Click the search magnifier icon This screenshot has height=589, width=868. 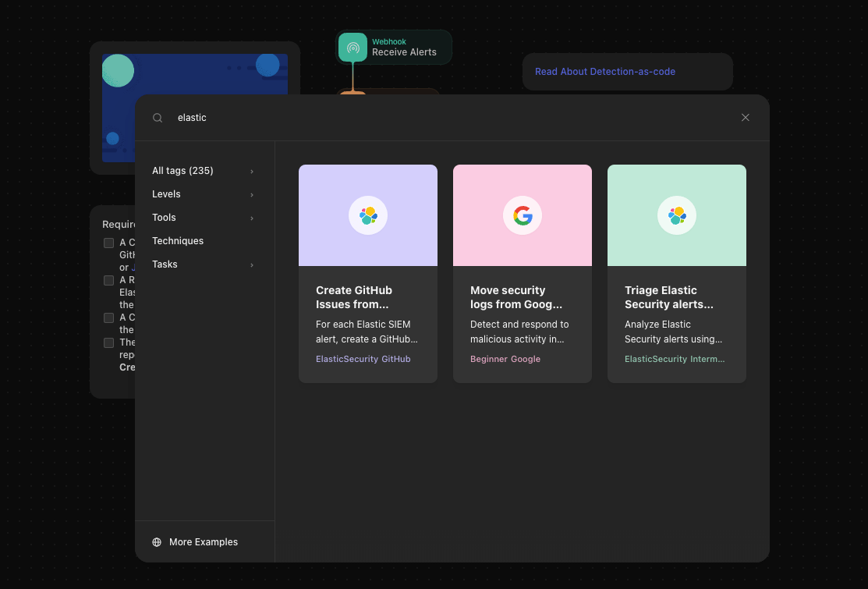coord(158,118)
